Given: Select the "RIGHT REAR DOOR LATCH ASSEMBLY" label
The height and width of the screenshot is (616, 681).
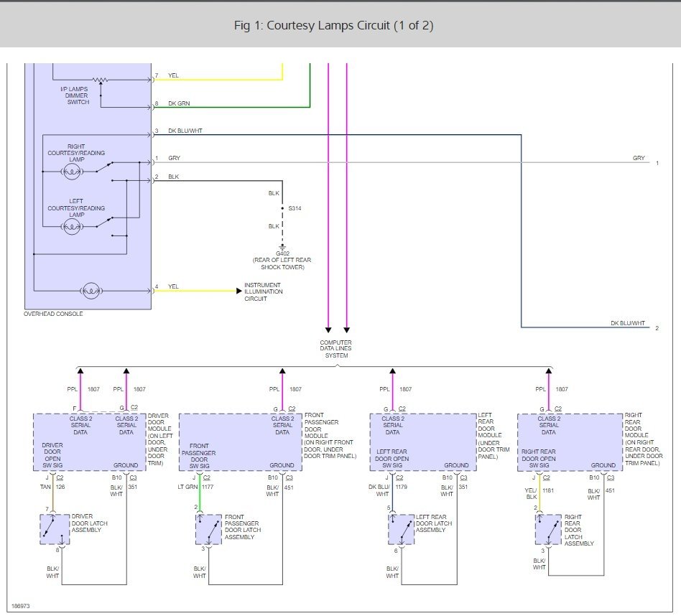Looking at the screenshot, I should [x=579, y=530].
